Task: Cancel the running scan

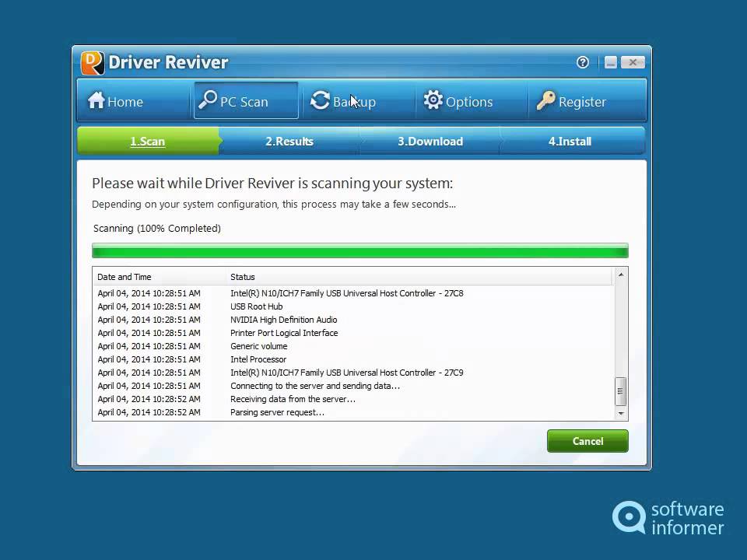Action: (x=587, y=441)
